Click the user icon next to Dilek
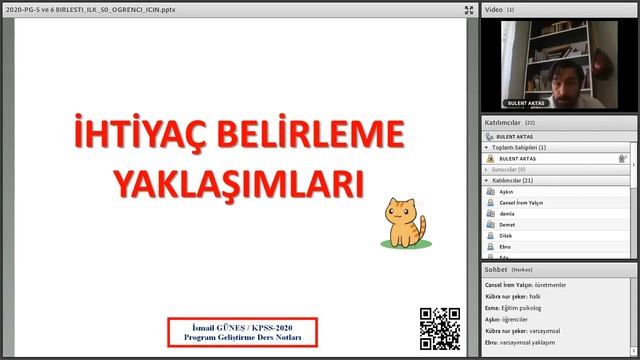 tap(490, 236)
